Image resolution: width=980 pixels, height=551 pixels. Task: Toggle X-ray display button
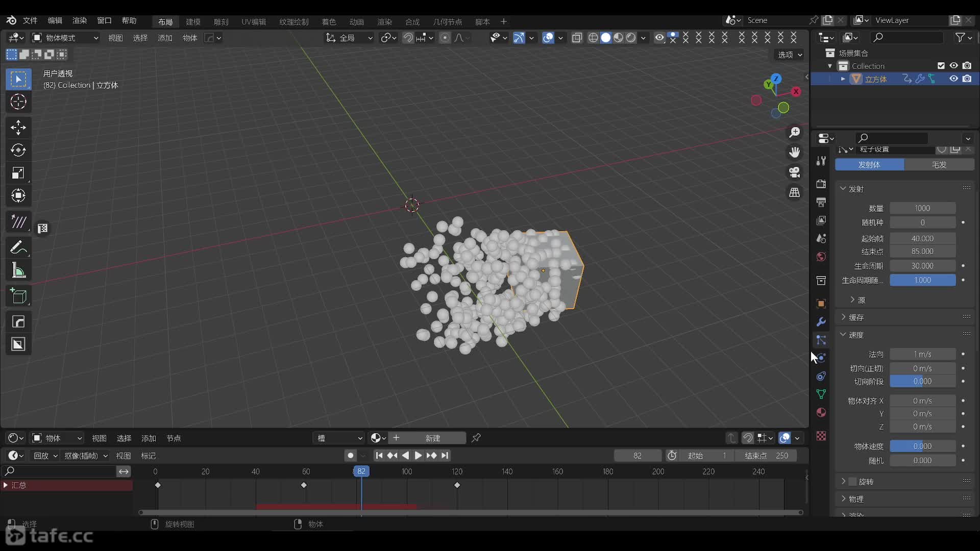pos(577,38)
